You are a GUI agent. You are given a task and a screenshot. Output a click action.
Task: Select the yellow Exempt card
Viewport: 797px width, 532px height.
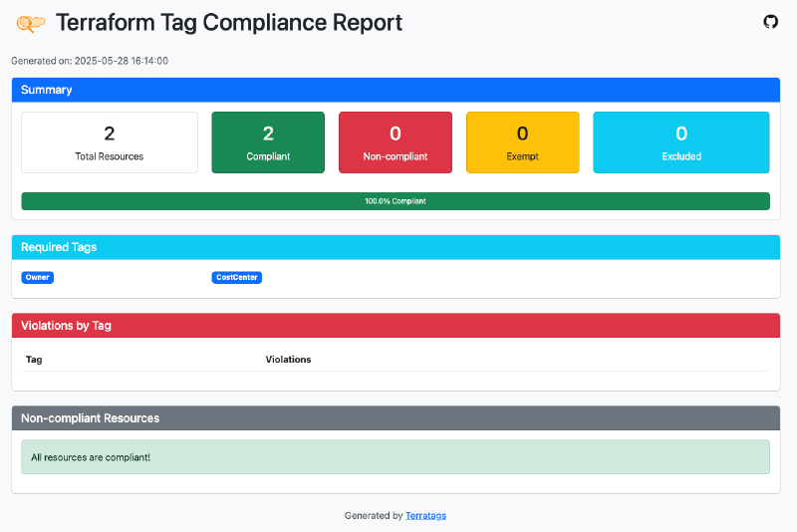point(522,142)
